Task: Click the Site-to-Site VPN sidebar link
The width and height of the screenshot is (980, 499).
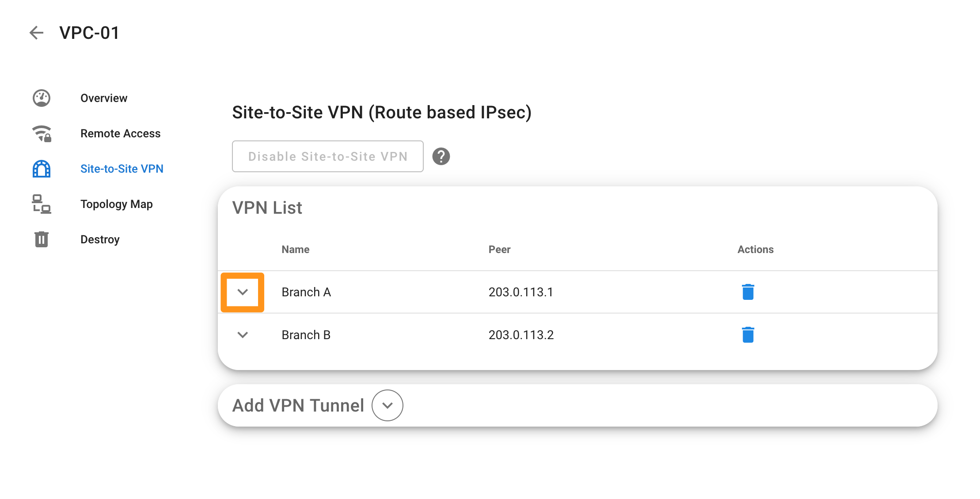Action: (x=122, y=169)
